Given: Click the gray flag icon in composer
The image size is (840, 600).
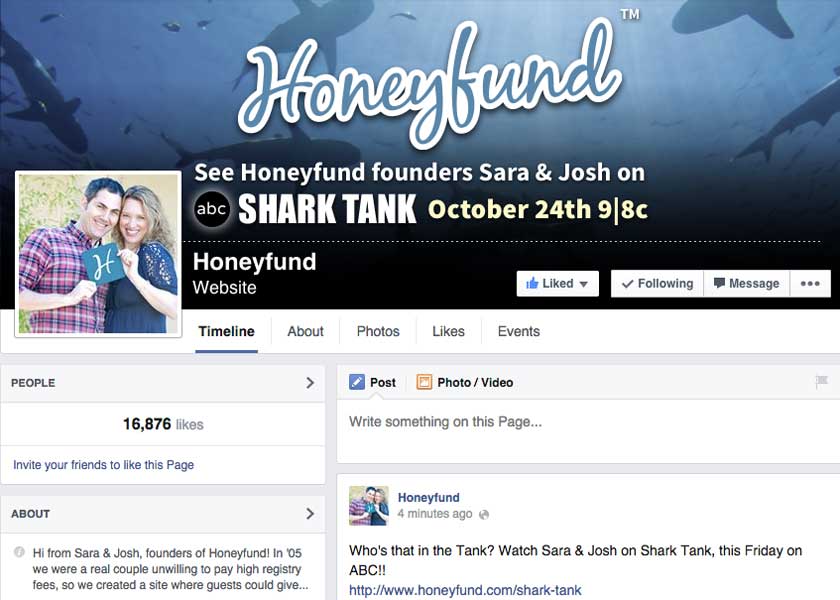Looking at the screenshot, I should click(x=822, y=382).
